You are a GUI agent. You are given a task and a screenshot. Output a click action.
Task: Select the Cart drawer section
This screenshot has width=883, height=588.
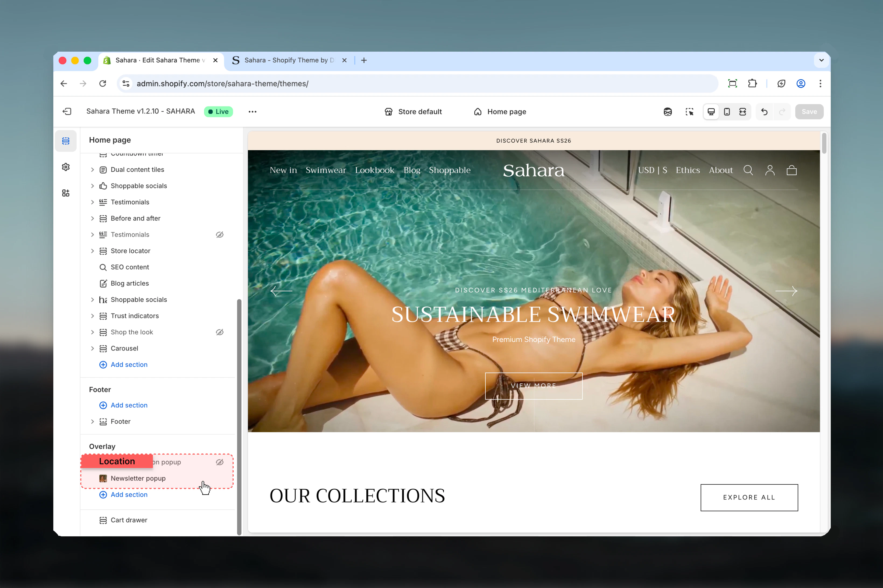[x=157, y=520]
